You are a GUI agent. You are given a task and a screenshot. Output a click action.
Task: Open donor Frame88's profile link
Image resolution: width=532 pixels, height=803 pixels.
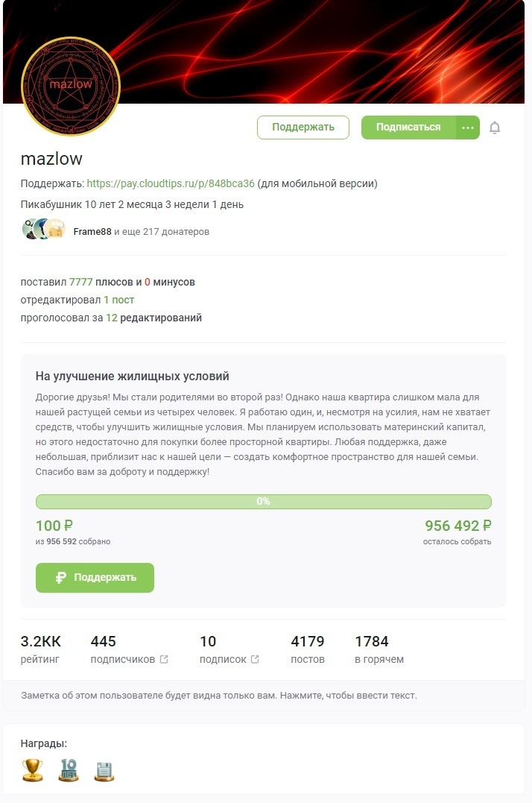pos(92,232)
